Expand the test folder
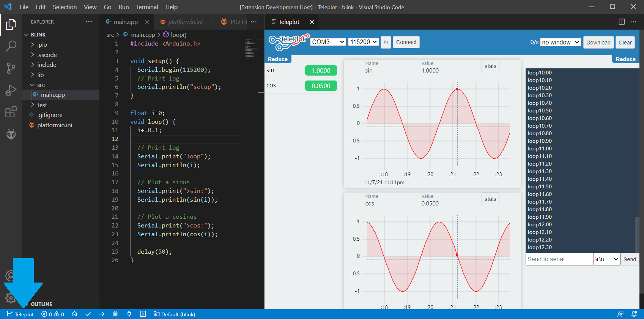This screenshot has width=644, height=319. point(61,105)
